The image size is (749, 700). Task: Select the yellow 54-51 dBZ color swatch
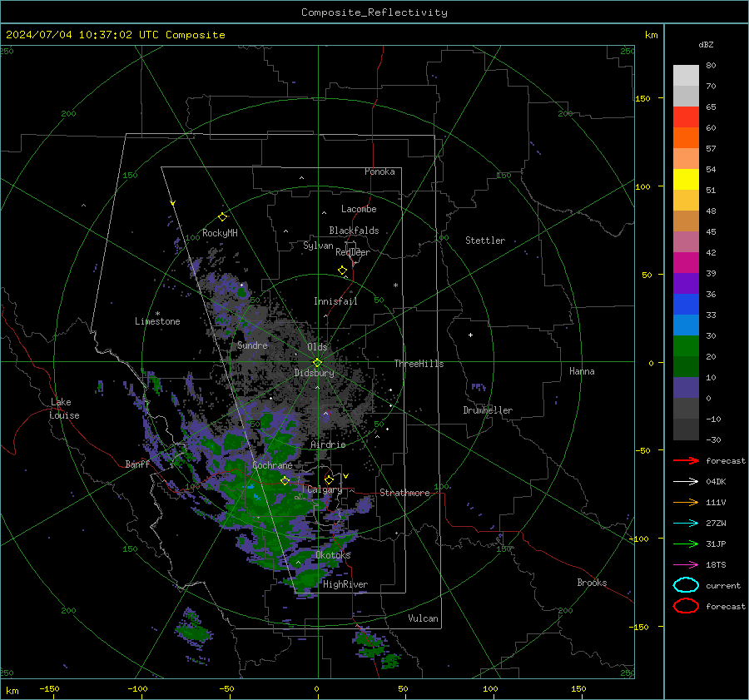point(686,179)
